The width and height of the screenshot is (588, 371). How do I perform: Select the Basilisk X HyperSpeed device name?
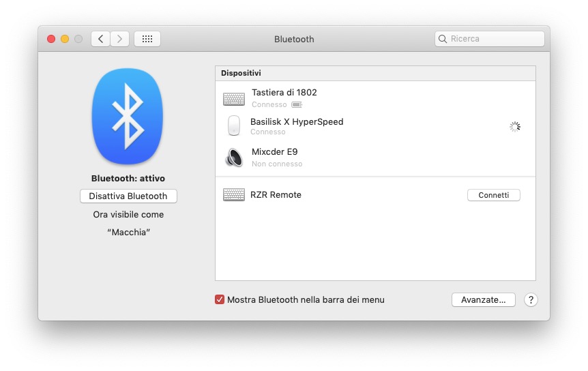[297, 122]
